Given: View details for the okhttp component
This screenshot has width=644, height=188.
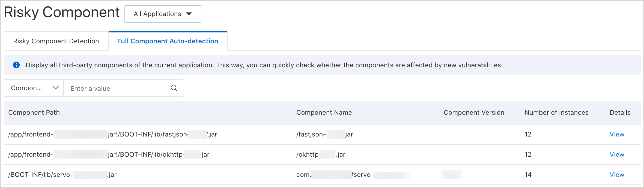Looking at the screenshot, I should pyautogui.click(x=617, y=154).
